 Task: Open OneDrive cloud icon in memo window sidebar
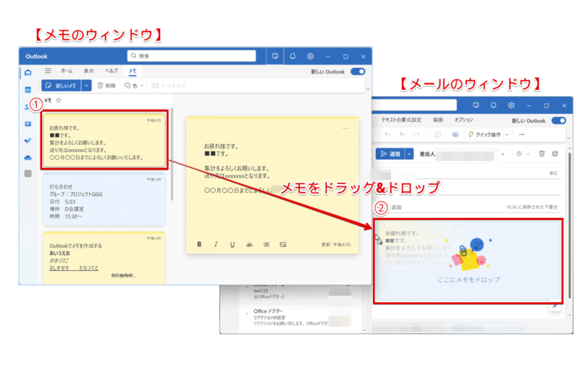tap(28, 157)
